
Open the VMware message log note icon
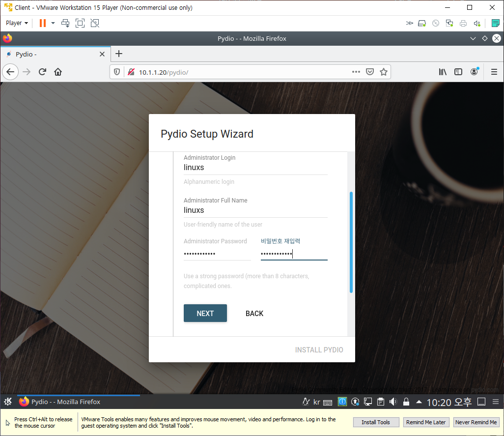pos(495,23)
